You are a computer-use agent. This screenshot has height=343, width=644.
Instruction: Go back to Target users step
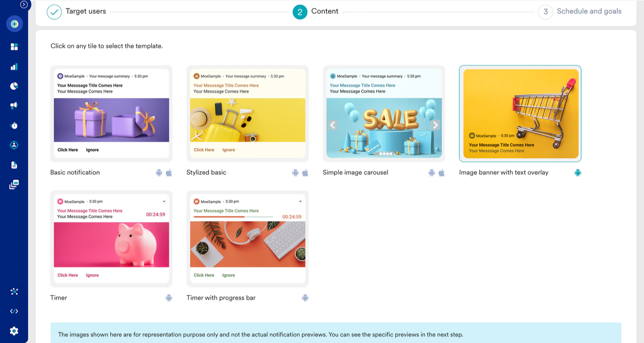(86, 11)
